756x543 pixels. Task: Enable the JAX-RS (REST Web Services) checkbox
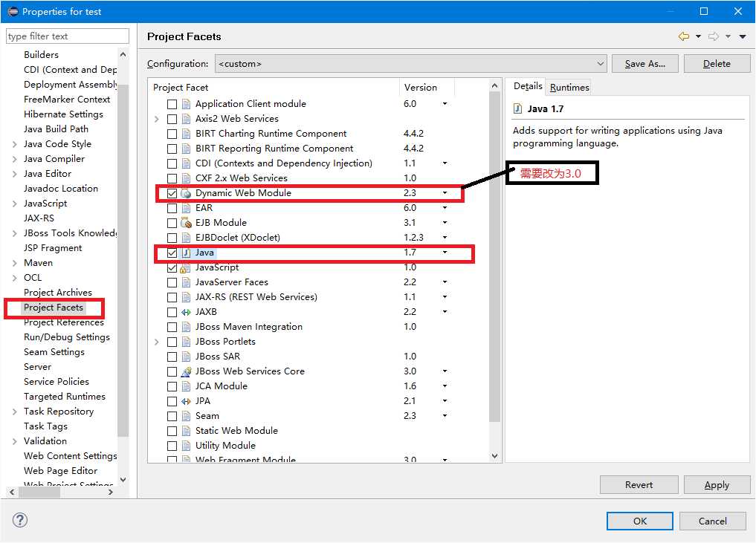coord(172,297)
